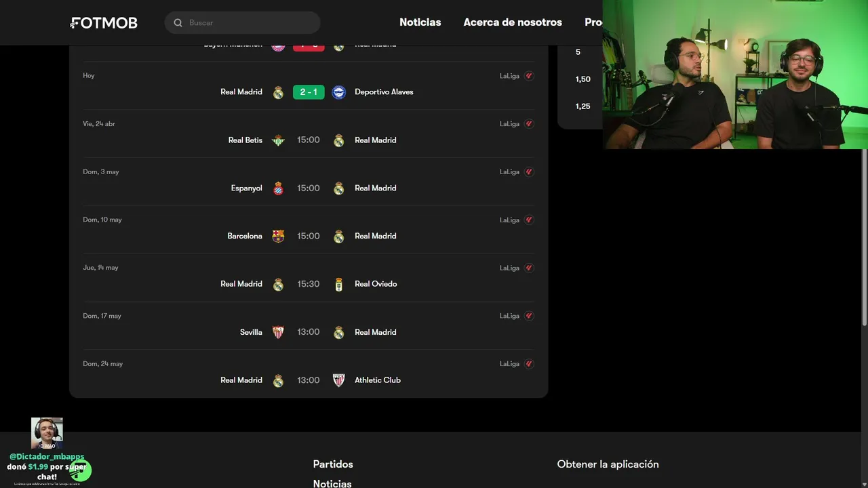The height and width of the screenshot is (488, 868).
Task: Click the Deportivo Alaves crest
Action: coord(339,92)
